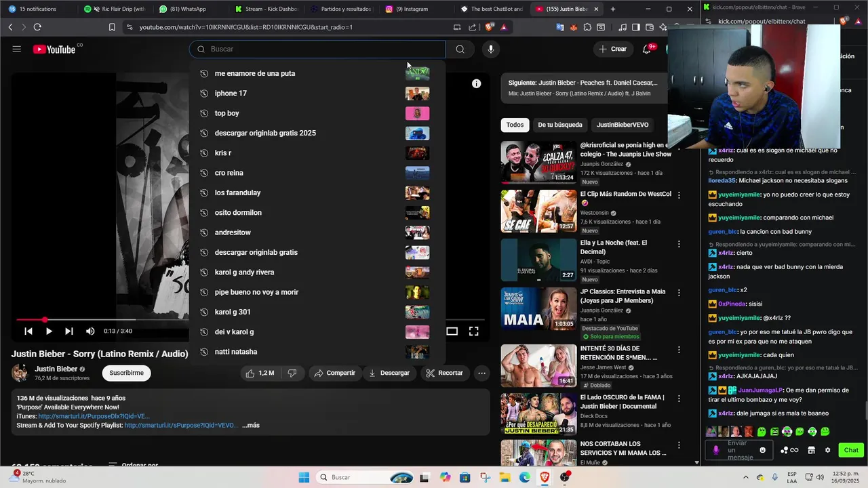
Task: Open options for 'El Clip Más Random' video
Action: [679, 195]
